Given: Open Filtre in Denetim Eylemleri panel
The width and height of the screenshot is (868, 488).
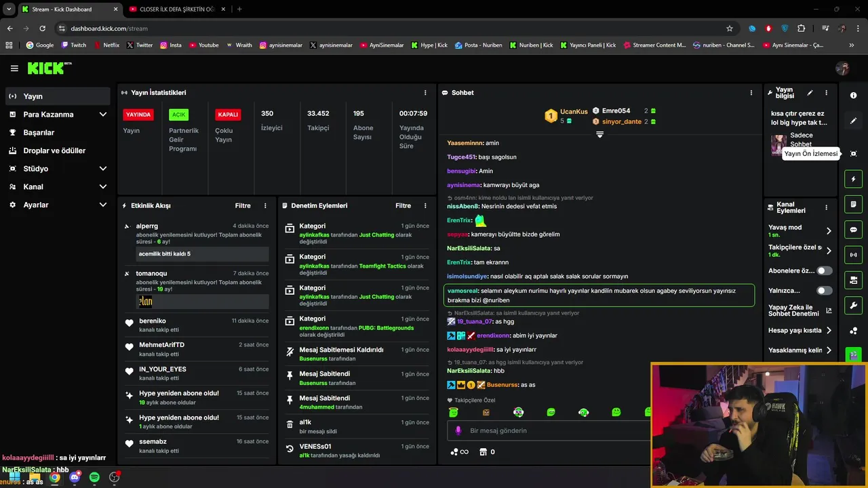Looking at the screenshot, I should [403, 205].
